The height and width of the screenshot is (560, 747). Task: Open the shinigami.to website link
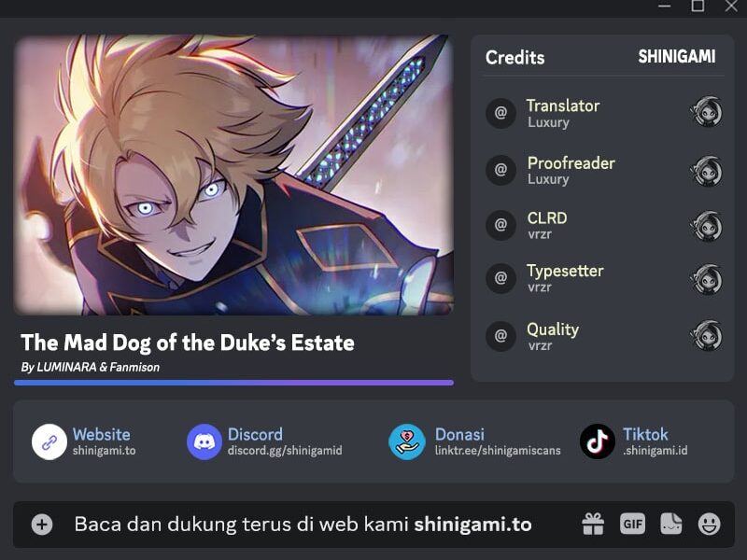coord(104,451)
